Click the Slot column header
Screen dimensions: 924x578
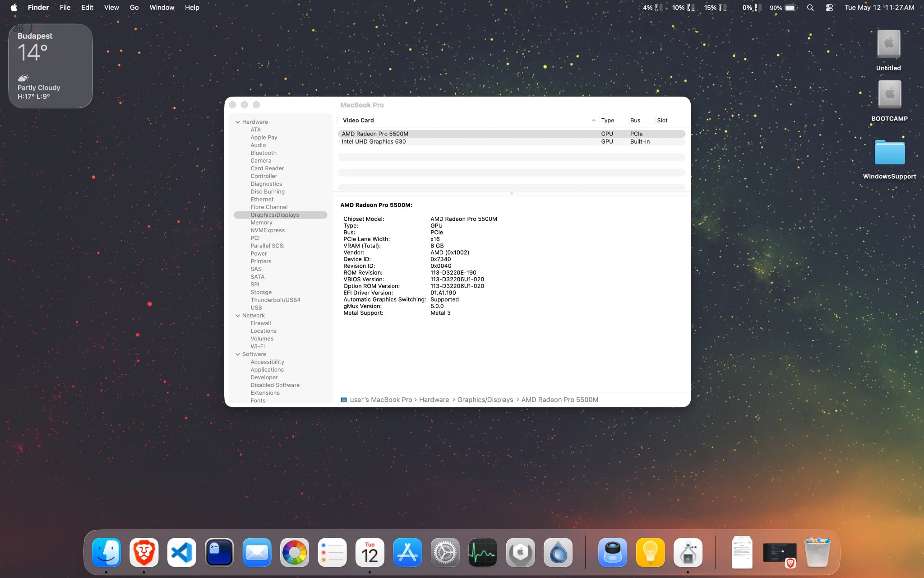point(670,120)
